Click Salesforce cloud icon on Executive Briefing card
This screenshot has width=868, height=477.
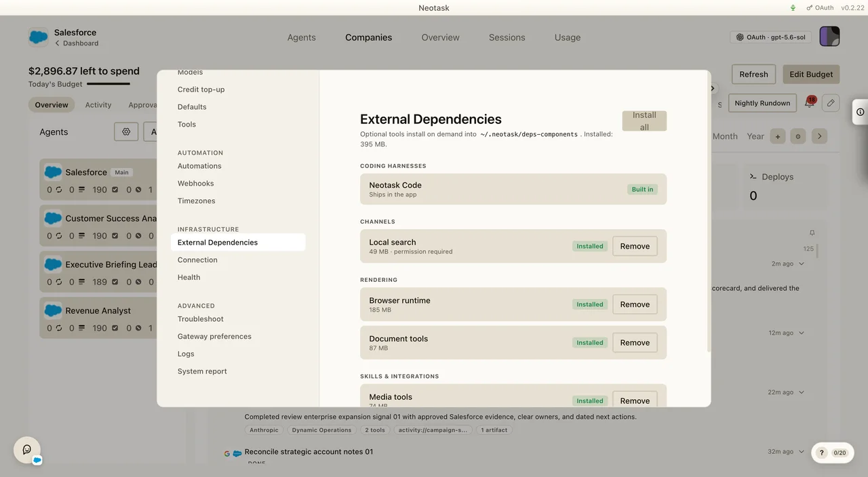[x=53, y=264]
